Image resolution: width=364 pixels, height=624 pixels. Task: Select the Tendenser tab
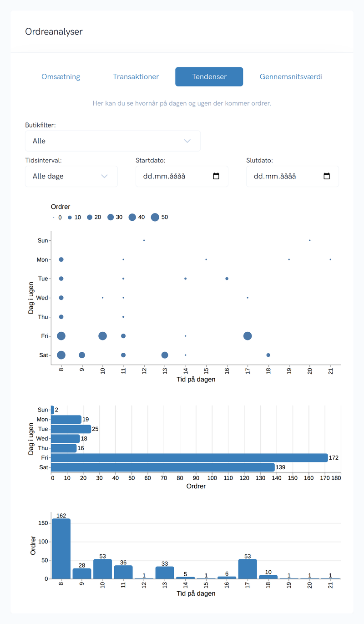(209, 76)
